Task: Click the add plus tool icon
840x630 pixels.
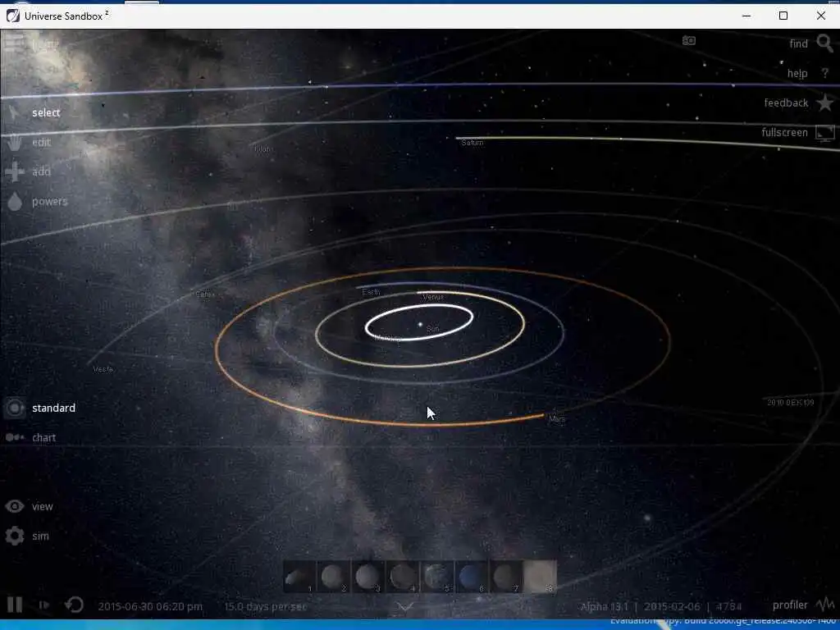Action: click(15, 171)
